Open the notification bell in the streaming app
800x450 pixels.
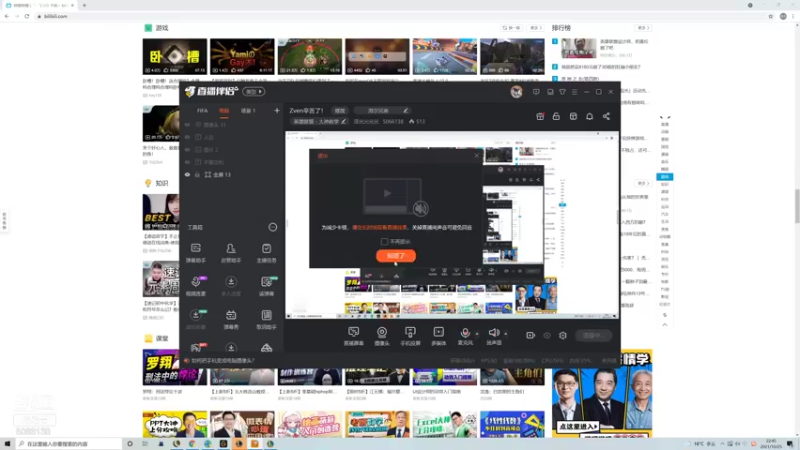(x=589, y=116)
